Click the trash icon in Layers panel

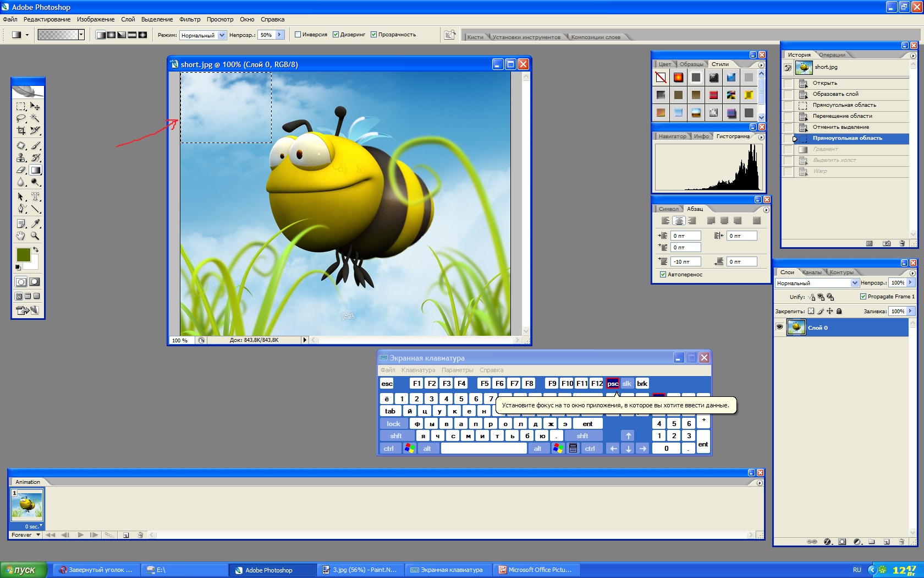point(901,542)
